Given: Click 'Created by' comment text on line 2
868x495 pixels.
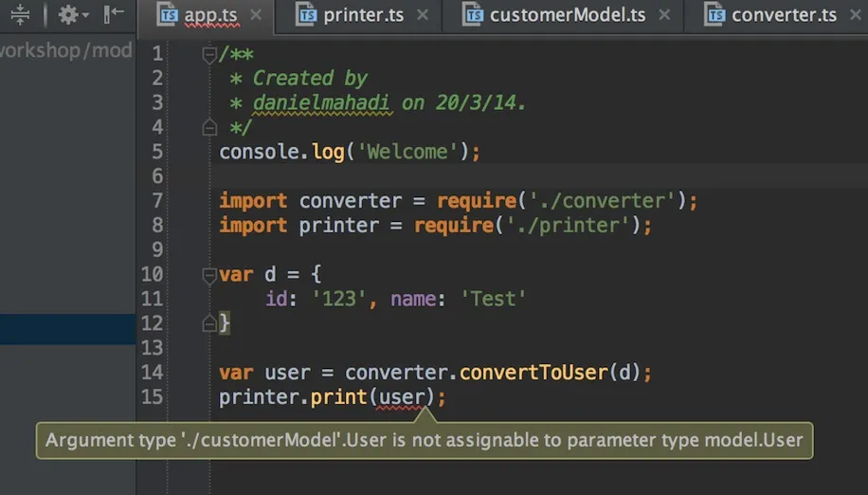Looking at the screenshot, I should (310, 78).
